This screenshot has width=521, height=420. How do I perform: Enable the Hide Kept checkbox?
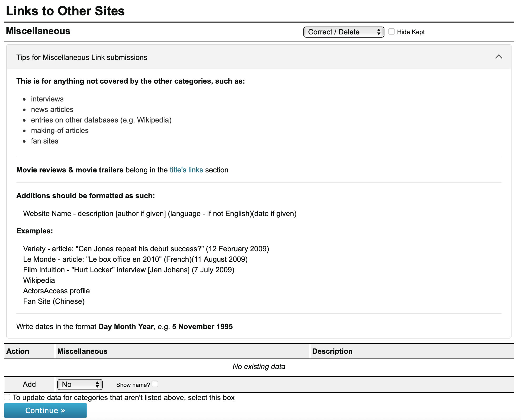click(392, 32)
